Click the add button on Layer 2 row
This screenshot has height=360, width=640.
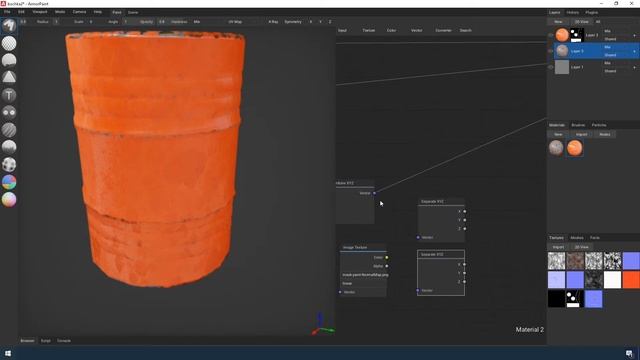pyautogui.click(x=634, y=51)
